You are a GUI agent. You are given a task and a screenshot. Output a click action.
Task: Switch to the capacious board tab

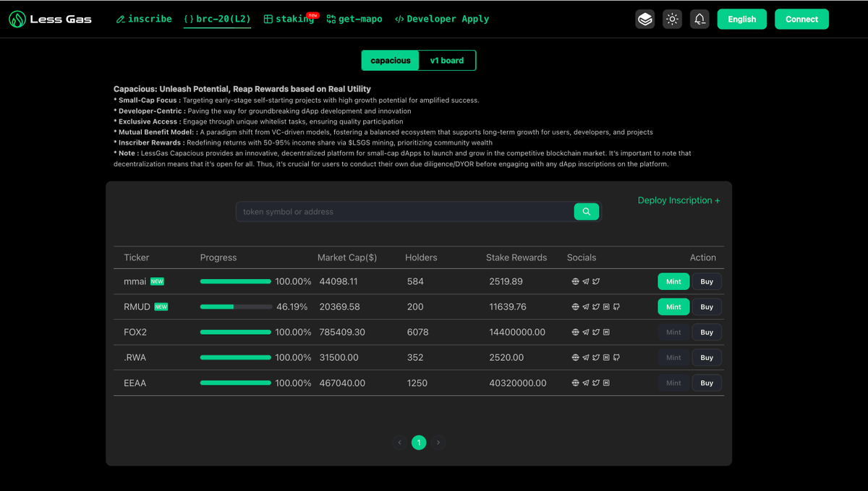391,61
